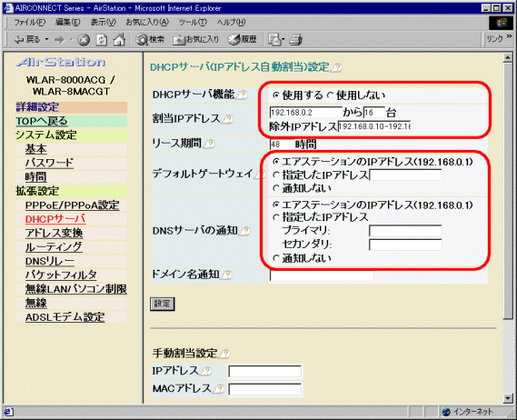Image resolution: width=517 pixels, height=420 pixels.
Task: Click the manual MACアドレス input field
Action: pos(264,389)
